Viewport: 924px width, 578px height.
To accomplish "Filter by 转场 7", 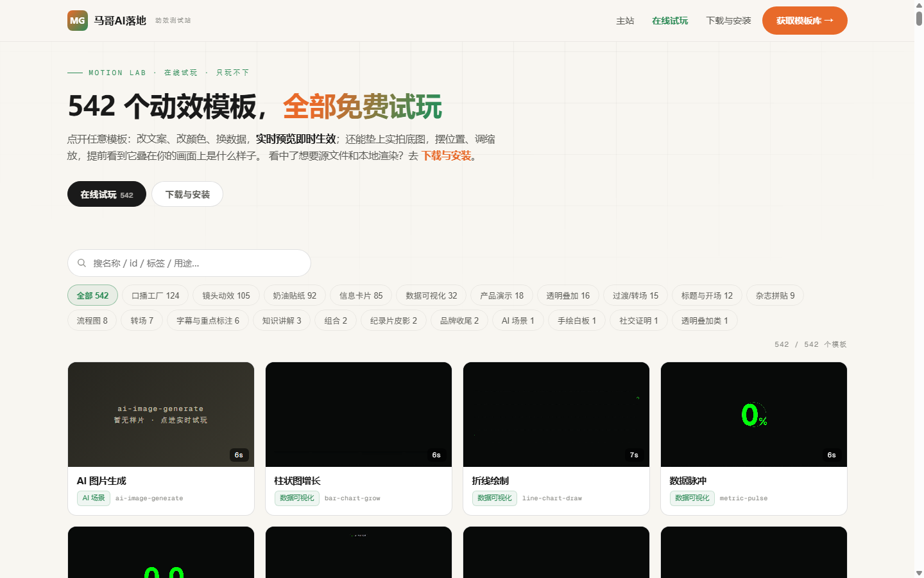I will tap(142, 320).
